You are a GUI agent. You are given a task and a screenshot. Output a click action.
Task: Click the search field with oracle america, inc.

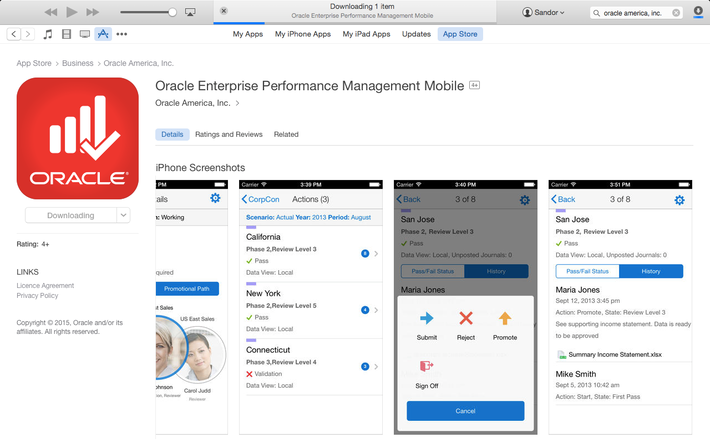tap(637, 13)
